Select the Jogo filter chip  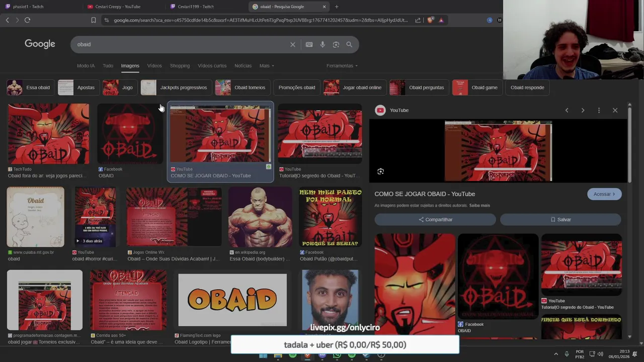pos(119,87)
